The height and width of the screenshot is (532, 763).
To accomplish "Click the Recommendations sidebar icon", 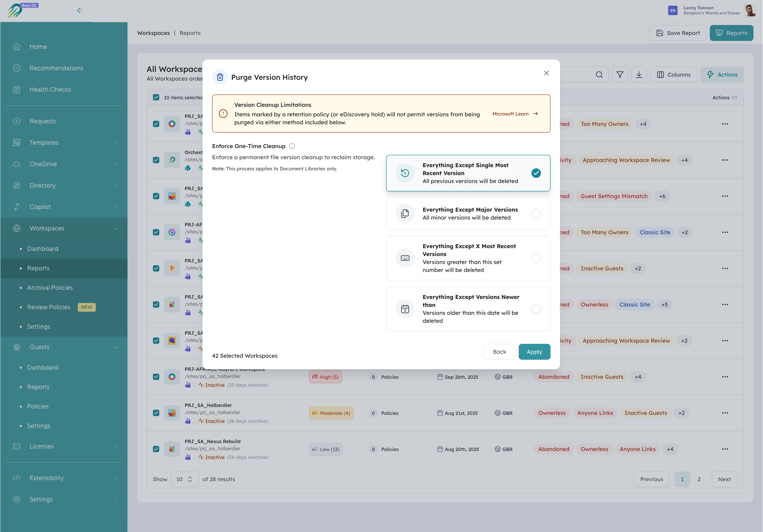I will (x=17, y=68).
